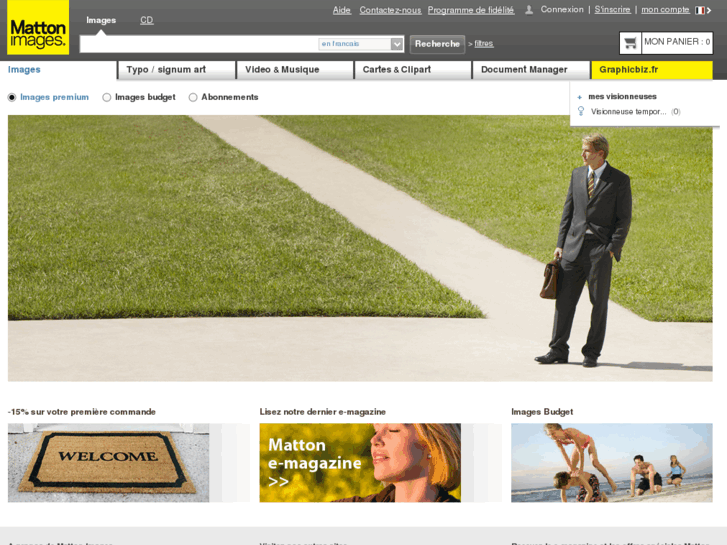Open the 'en francais' language dropdown
The width and height of the screenshot is (727, 545).
[x=360, y=44]
